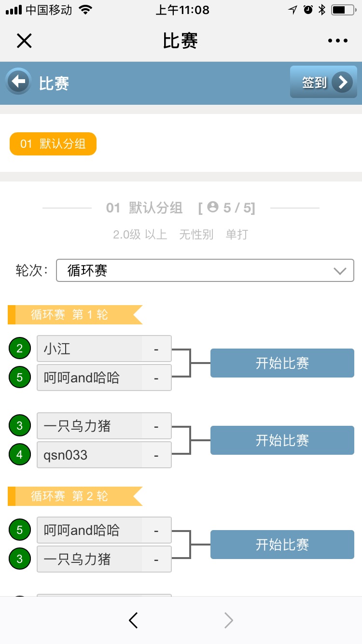Select the 01 默认分组 group tab
Screen dimensions: 362x644
(53, 144)
